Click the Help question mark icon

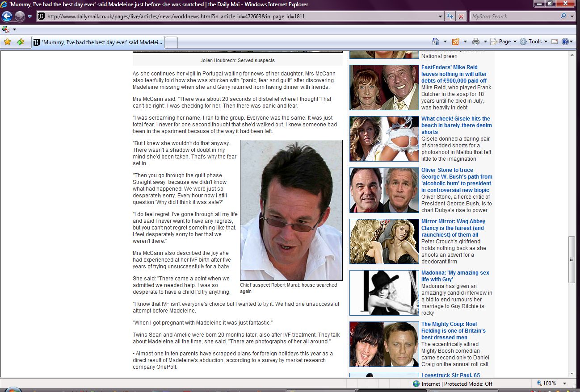pyautogui.click(x=565, y=42)
